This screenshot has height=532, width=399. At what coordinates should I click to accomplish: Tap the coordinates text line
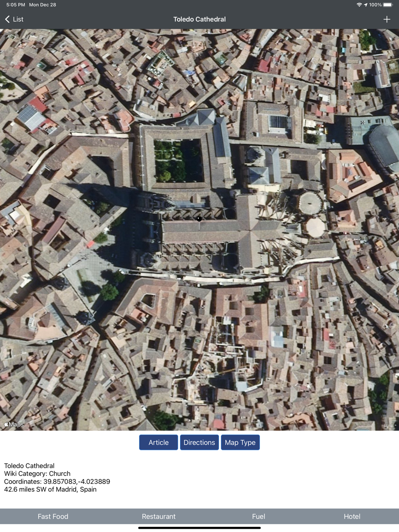coord(57,481)
